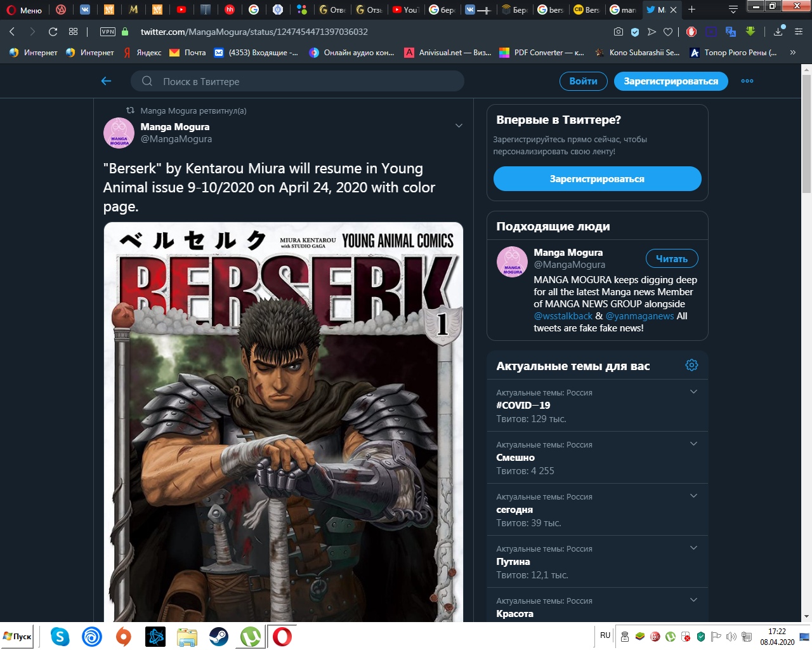The image size is (812, 650).
Task: Open new tab with the plus button
Action: (691, 10)
